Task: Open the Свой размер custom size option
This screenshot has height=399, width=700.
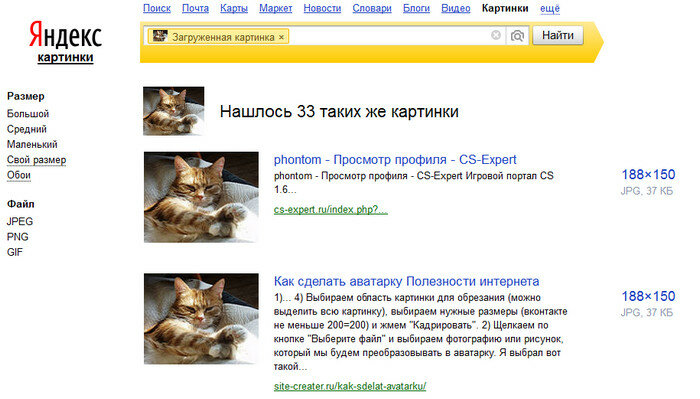Action: (36, 160)
